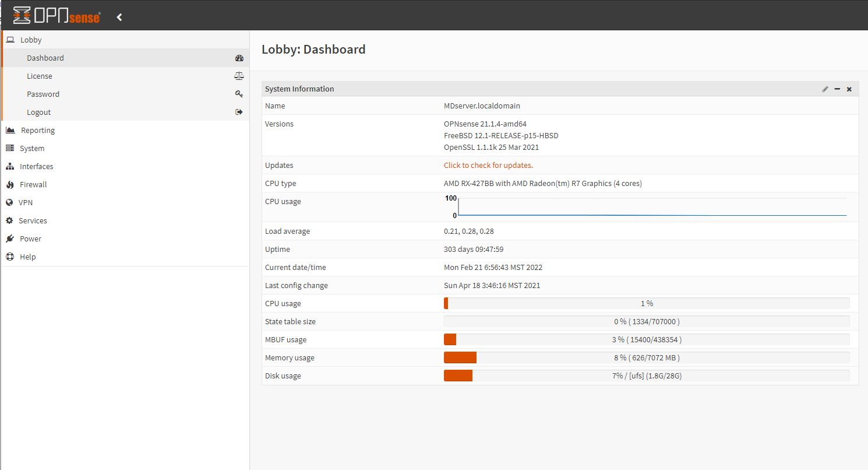Click the 'Name' row label

pos(275,106)
